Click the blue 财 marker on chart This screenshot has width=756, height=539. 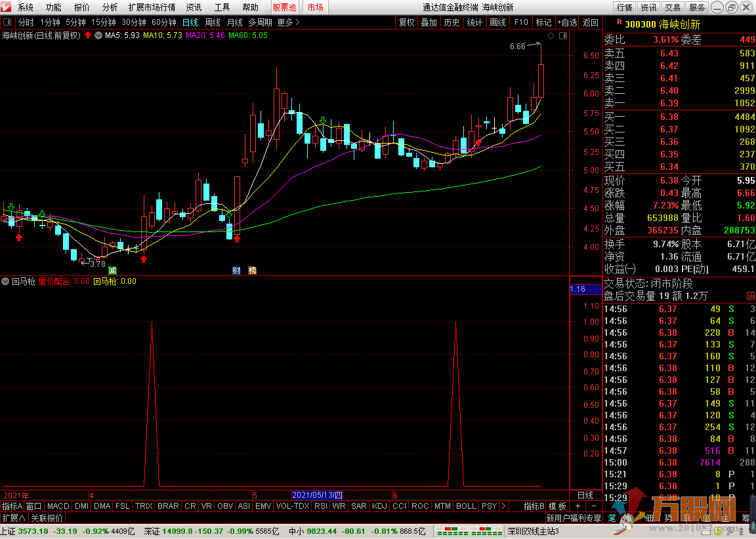click(x=236, y=270)
